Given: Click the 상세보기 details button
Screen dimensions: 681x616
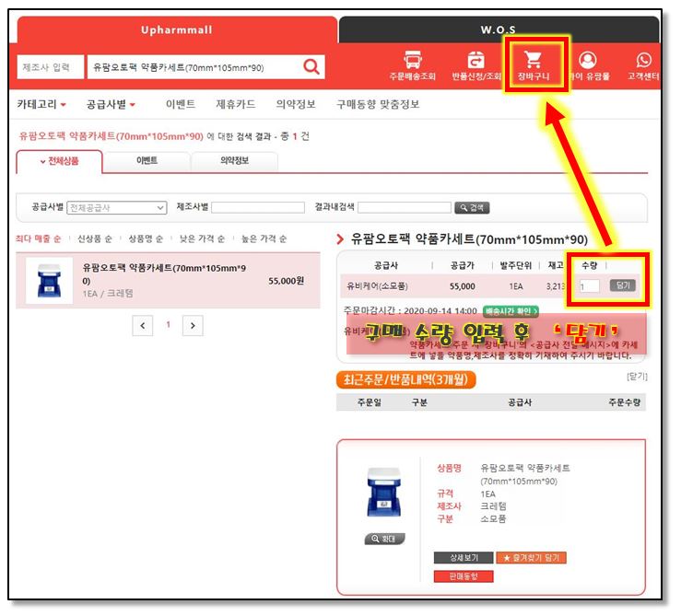Looking at the screenshot, I should coord(463,558).
